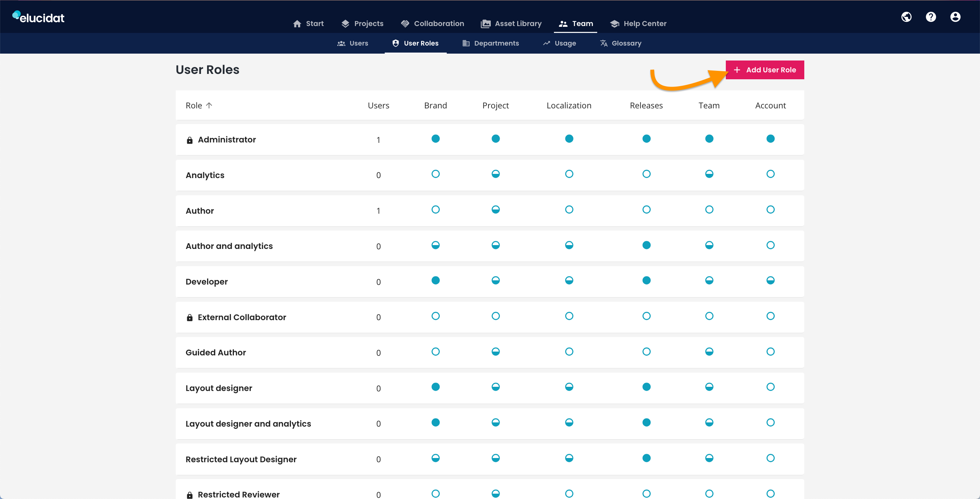The image size is (980, 499).
Task: Sort by the Role column header
Action: pyautogui.click(x=199, y=105)
